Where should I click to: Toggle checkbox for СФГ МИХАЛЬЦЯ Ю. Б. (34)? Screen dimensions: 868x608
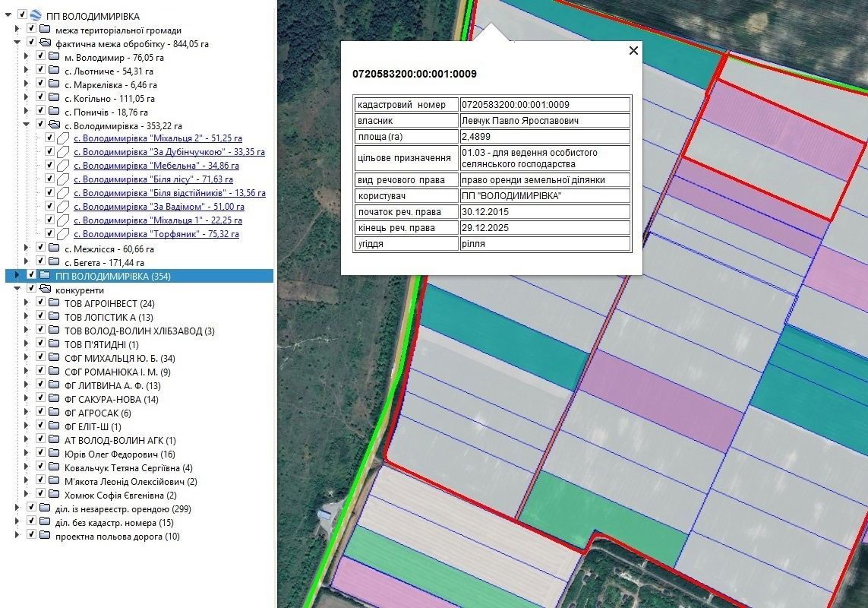pos(40,358)
